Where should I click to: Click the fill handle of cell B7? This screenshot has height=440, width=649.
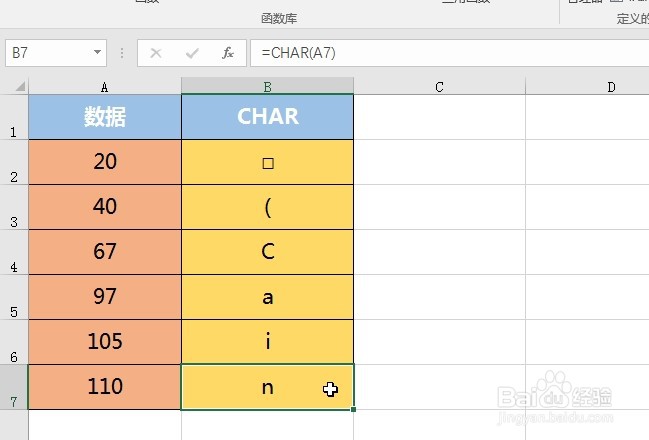[353, 409]
